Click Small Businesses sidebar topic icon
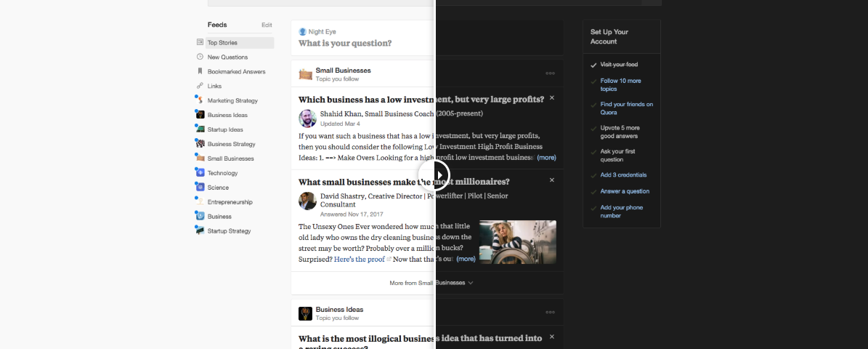Viewport: 868px width, 349px height. pos(200,158)
